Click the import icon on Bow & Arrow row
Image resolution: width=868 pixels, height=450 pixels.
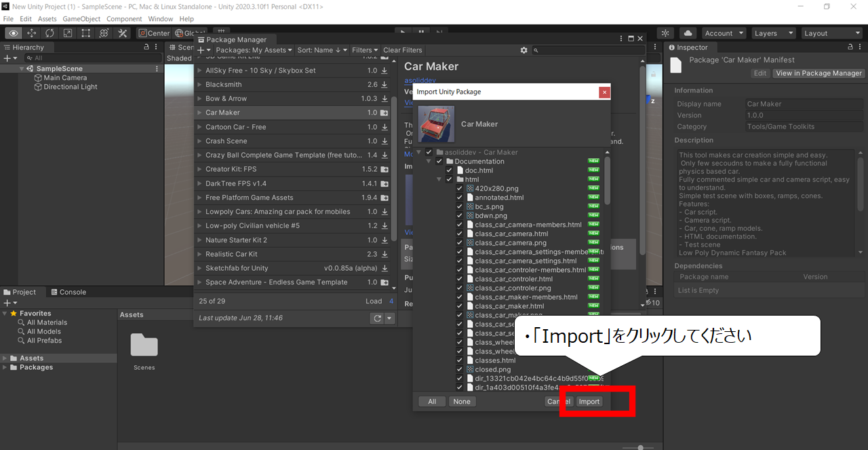[x=384, y=99]
